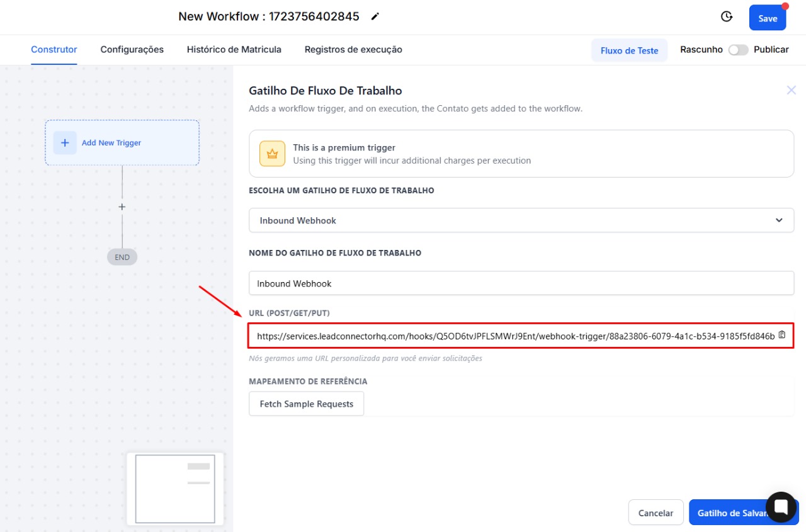Click the dropdown chevron arrow
The width and height of the screenshot is (806, 532).
click(779, 220)
